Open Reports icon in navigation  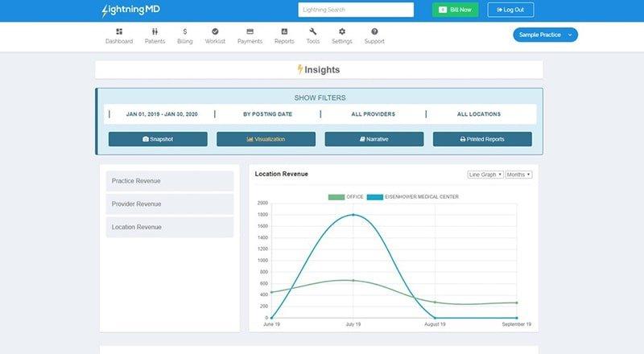(x=284, y=31)
